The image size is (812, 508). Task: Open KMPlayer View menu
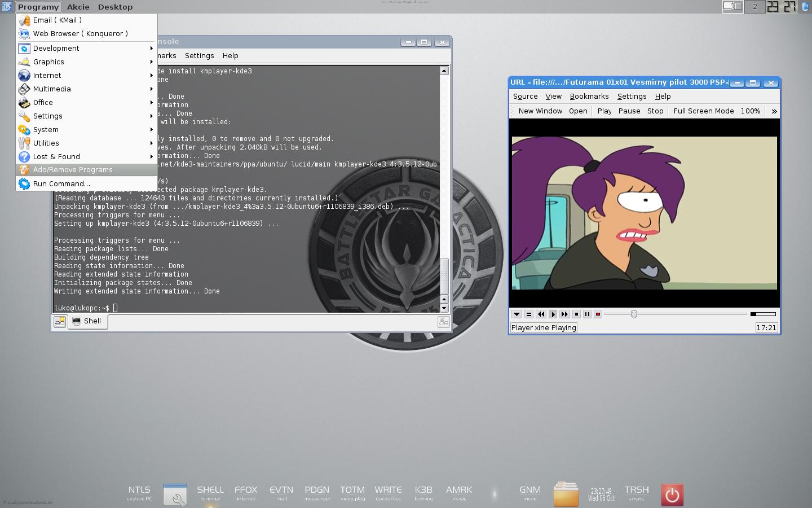[x=553, y=97]
